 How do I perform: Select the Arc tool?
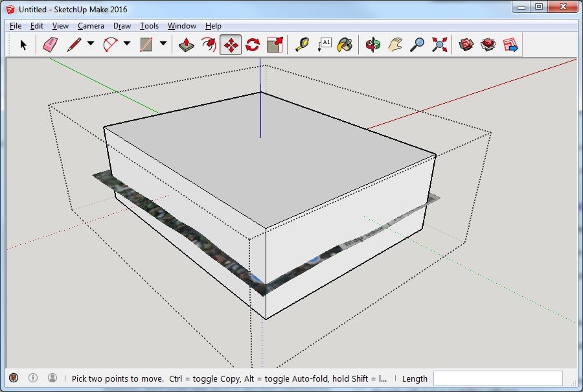[x=110, y=45]
